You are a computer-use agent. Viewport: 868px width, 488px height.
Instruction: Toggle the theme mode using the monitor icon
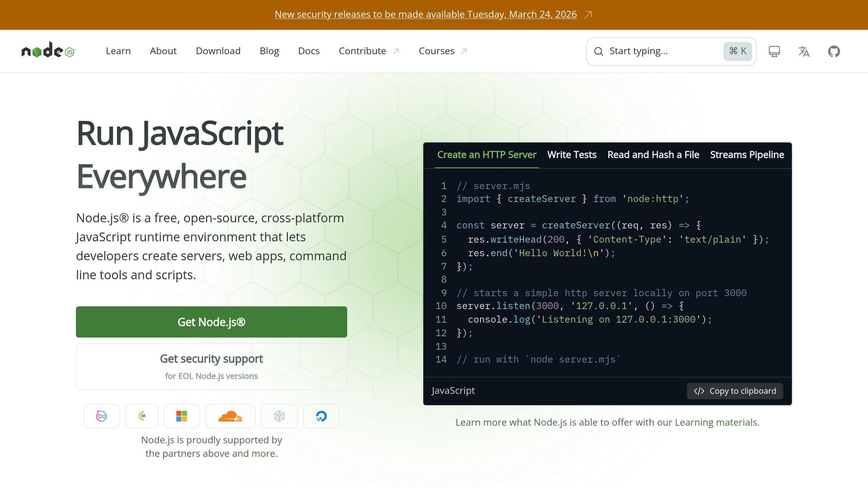click(774, 51)
